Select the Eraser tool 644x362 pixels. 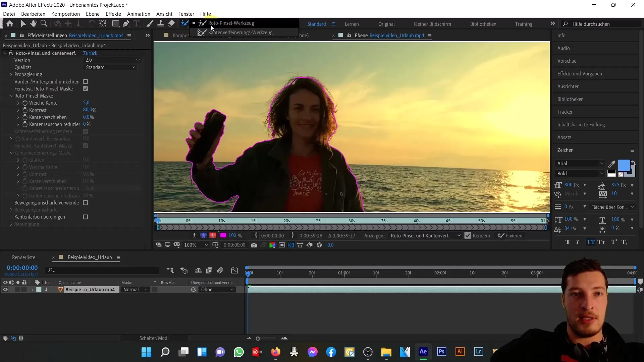(171, 23)
